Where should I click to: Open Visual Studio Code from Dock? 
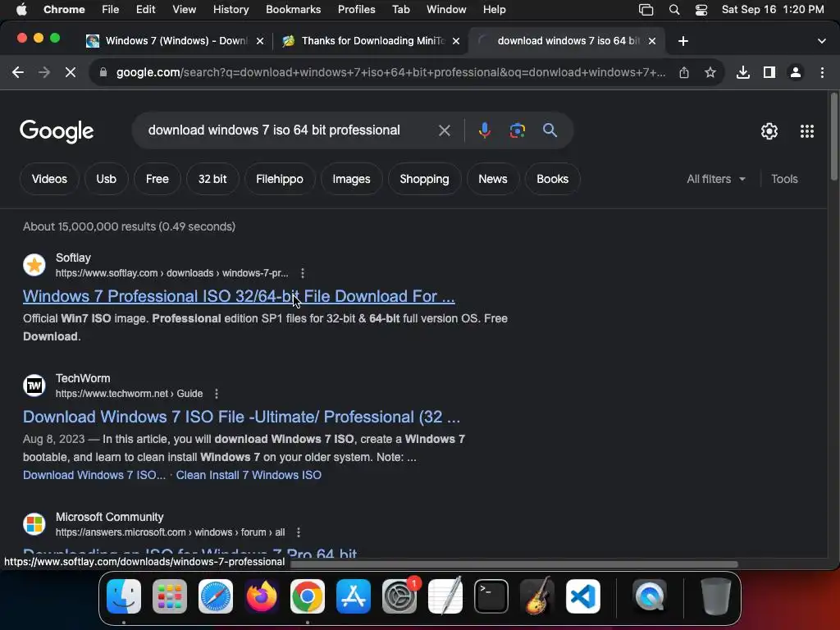[x=583, y=596]
